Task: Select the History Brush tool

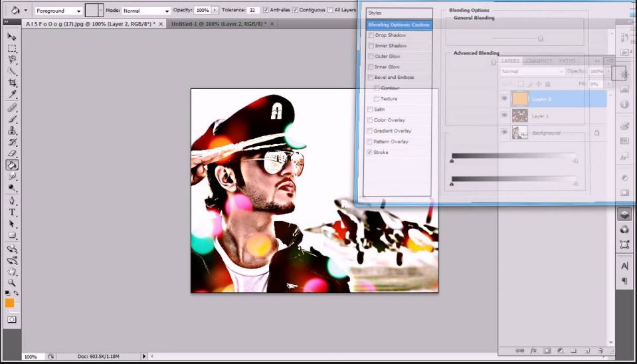Action: click(x=12, y=141)
